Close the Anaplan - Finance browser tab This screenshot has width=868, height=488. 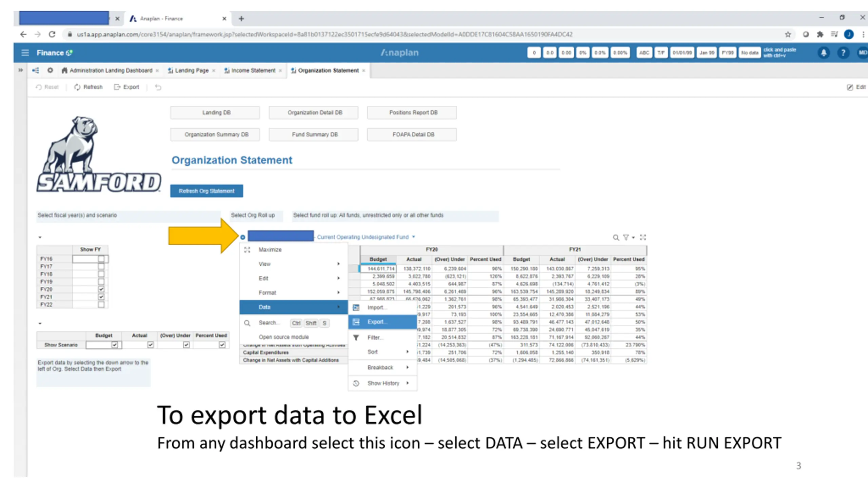pyautogui.click(x=224, y=19)
